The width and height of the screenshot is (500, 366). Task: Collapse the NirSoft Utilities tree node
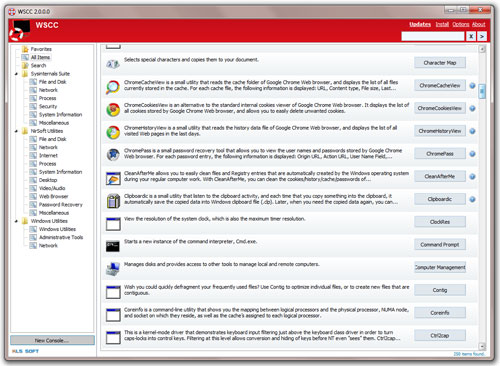pyautogui.click(x=16, y=131)
